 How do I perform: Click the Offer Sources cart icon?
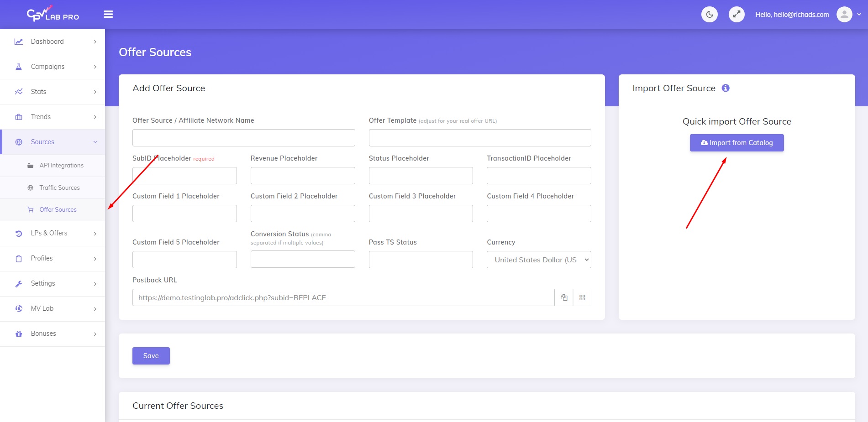(30, 210)
